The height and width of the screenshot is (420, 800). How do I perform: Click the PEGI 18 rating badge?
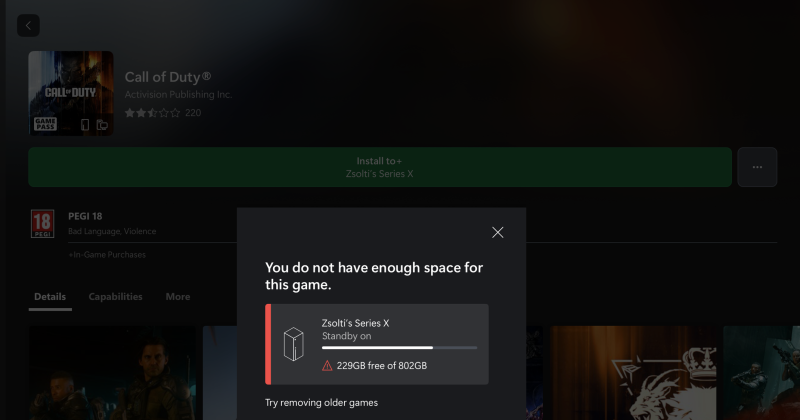coord(42,224)
